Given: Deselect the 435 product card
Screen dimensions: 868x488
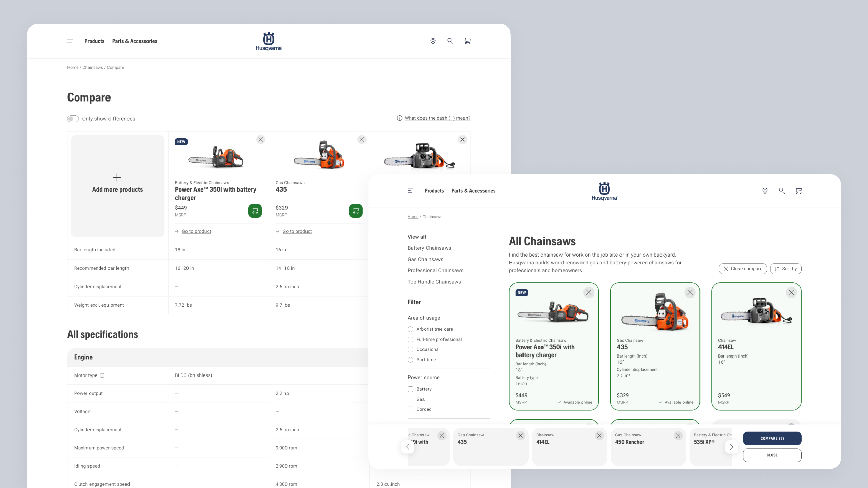Looking at the screenshot, I should (x=690, y=292).
